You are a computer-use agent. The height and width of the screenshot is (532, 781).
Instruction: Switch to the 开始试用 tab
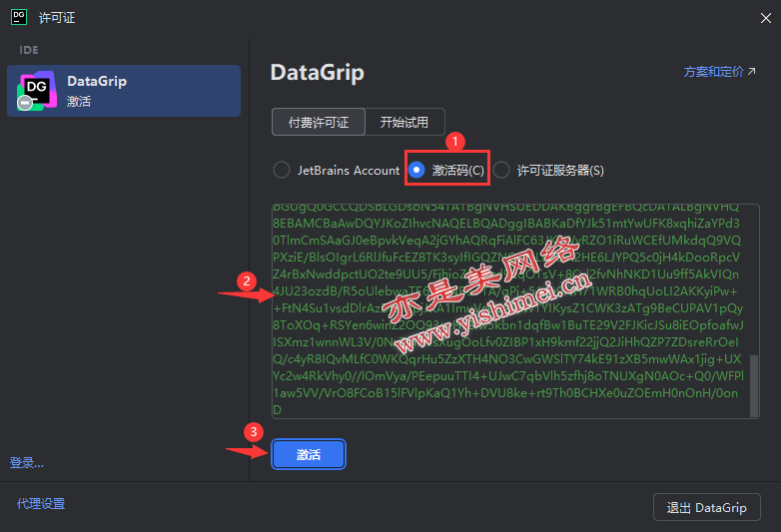(404, 122)
